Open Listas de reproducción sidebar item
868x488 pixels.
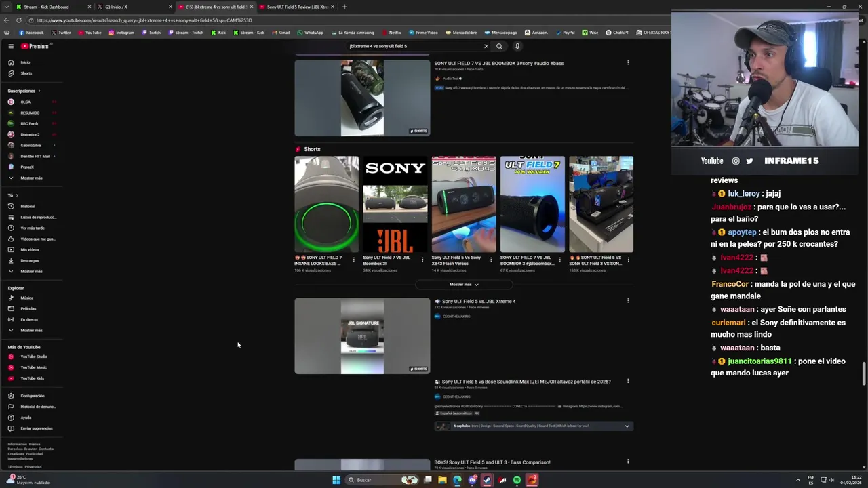[31, 217]
